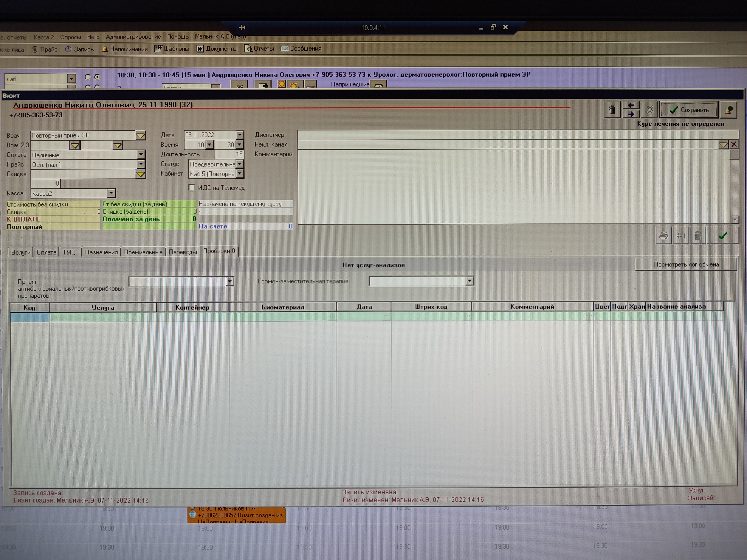Click the Сохранить button

pos(689,110)
